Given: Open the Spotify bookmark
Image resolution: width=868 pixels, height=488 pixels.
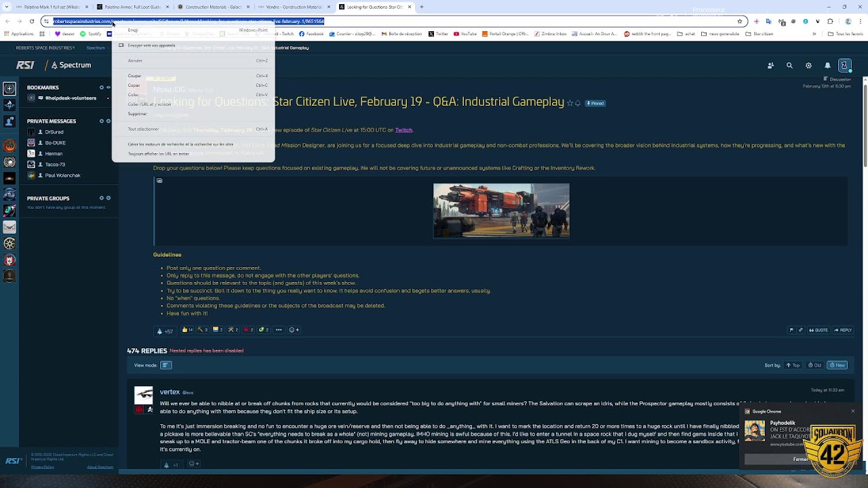Looking at the screenshot, I should click(x=91, y=33).
